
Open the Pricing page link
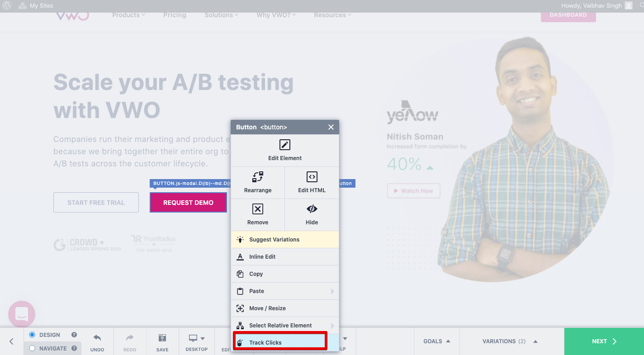pos(175,15)
